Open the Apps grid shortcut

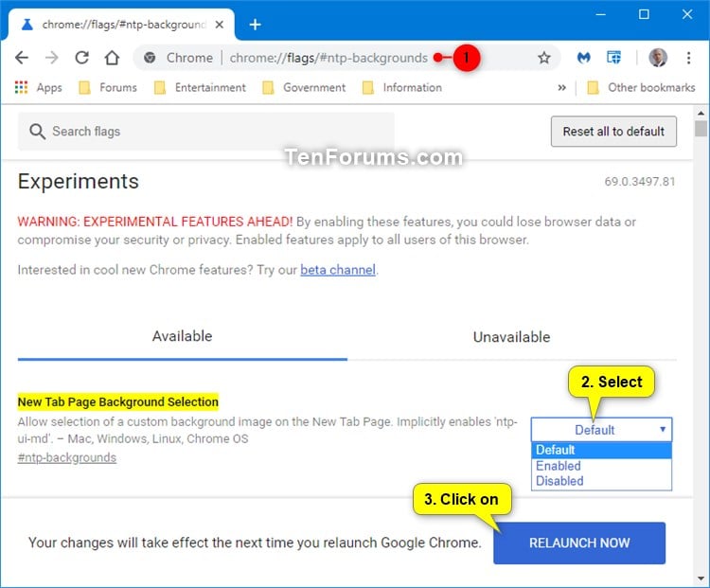click(x=39, y=87)
